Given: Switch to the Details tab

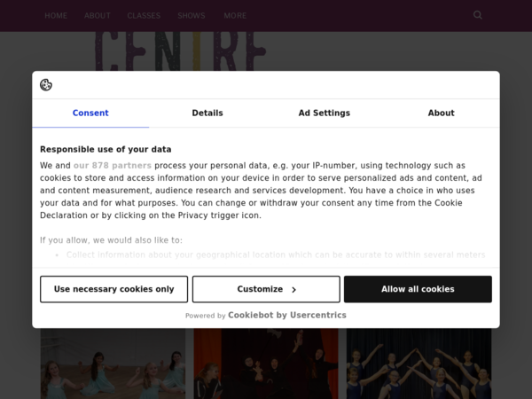Looking at the screenshot, I should click(207, 113).
